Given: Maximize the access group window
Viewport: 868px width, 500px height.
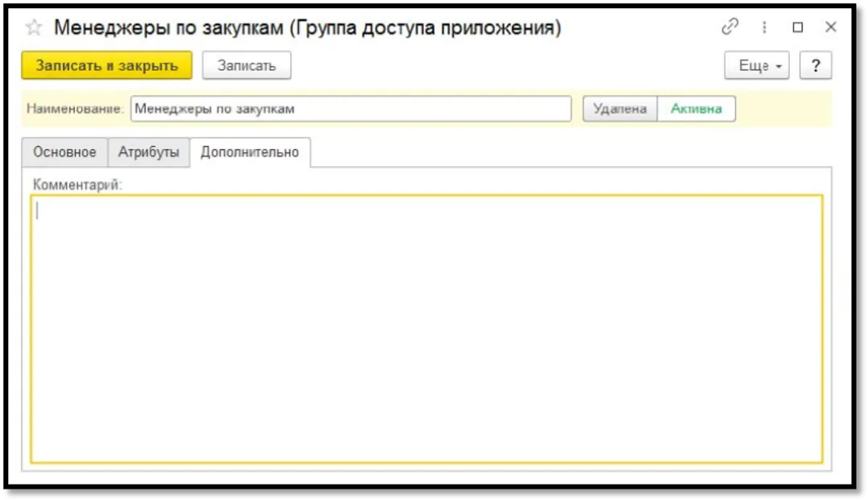Looking at the screenshot, I should pos(798,27).
